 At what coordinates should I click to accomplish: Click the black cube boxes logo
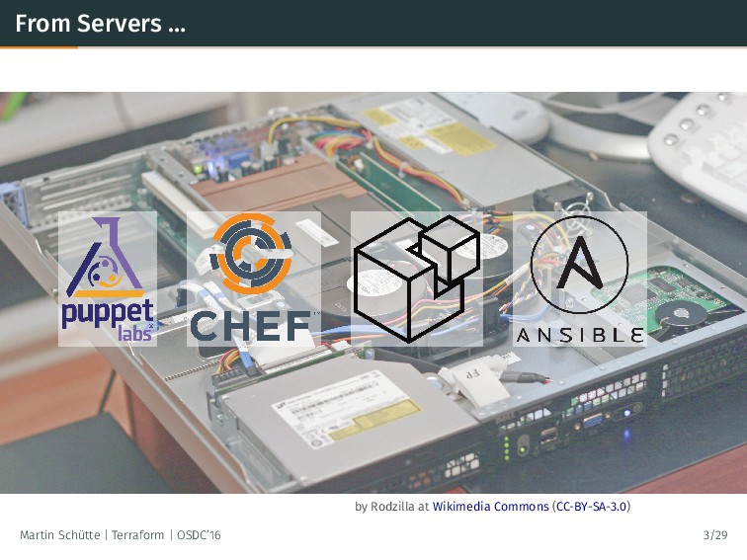[x=417, y=280]
